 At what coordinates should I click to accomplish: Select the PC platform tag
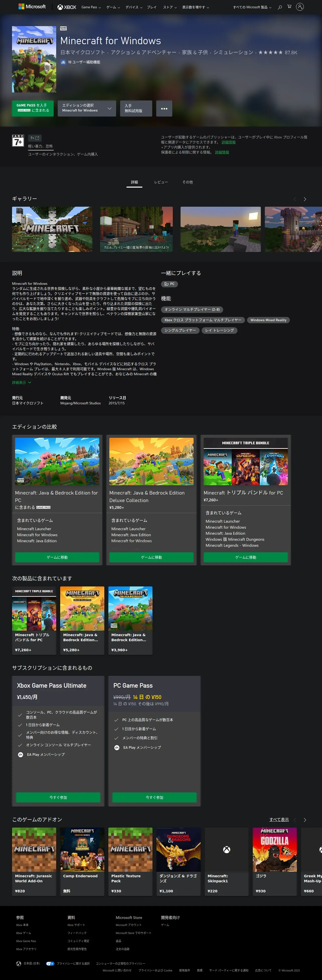click(x=169, y=284)
